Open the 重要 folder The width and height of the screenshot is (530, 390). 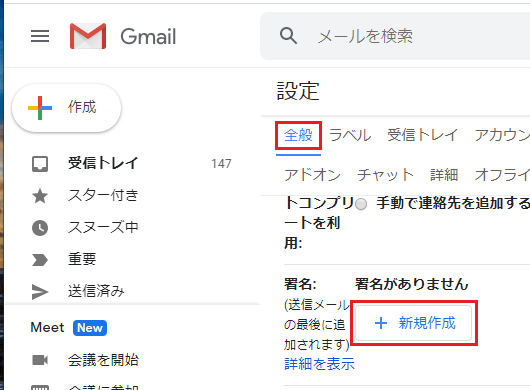tap(82, 259)
